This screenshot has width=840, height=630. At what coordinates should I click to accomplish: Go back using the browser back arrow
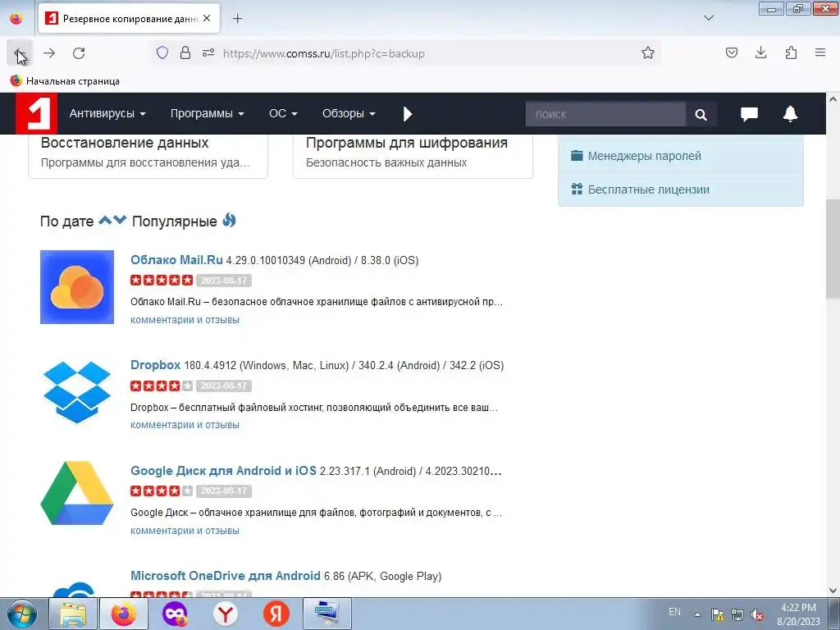click(x=20, y=53)
